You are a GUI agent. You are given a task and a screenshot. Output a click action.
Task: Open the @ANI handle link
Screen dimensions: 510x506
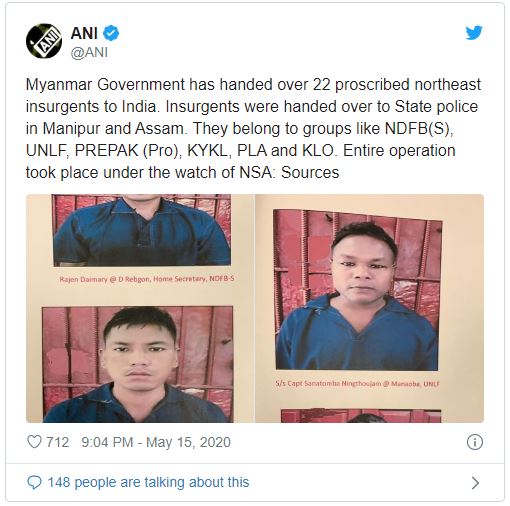(89, 52)
